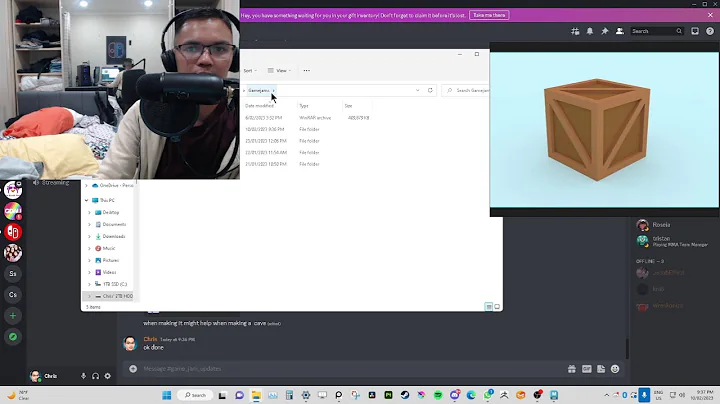The width and height of the screenshot is (720, 404).
Task: Deafen with the headphones icon
Action: pyautogui.click(x=96, y=376)
